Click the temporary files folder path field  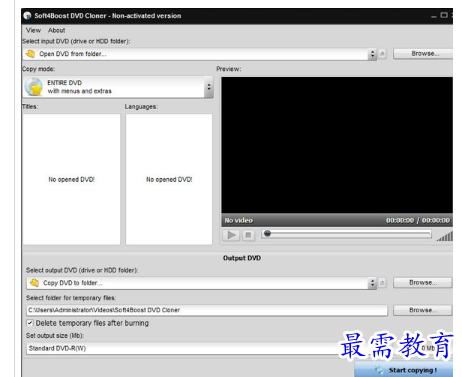coord(207,310)
